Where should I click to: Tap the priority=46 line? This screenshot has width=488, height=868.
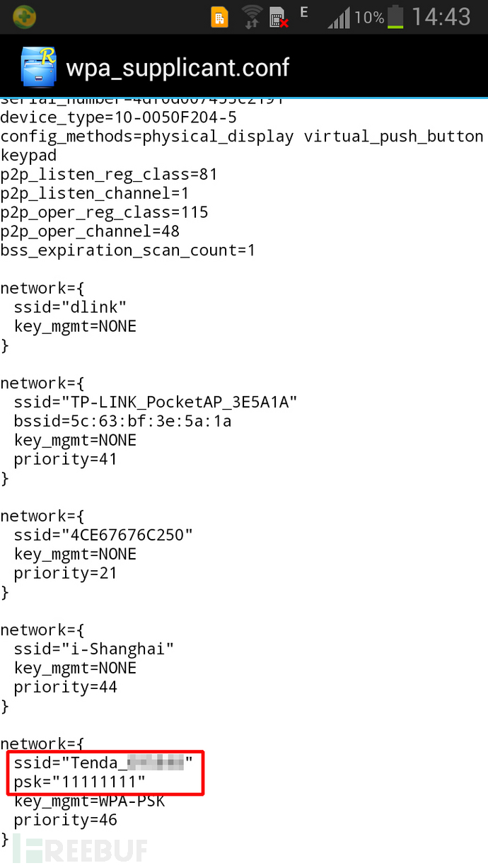[x=65, y=820]
